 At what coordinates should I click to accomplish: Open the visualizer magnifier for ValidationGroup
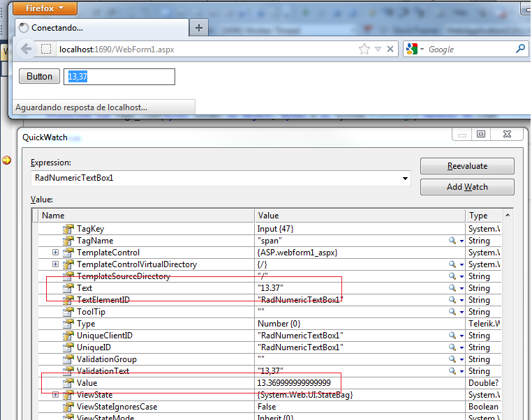(x=452, y=359)
